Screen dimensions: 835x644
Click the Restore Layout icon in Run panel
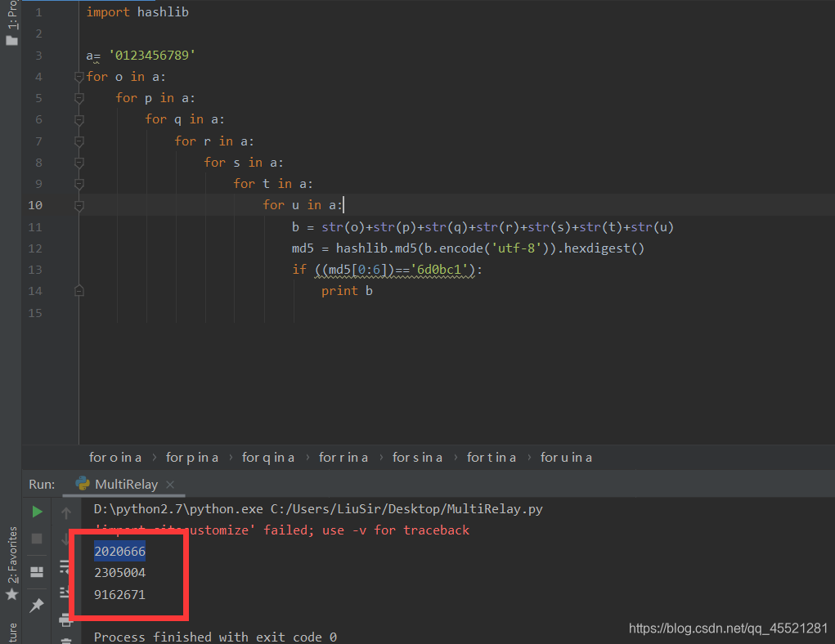[37, 572]
